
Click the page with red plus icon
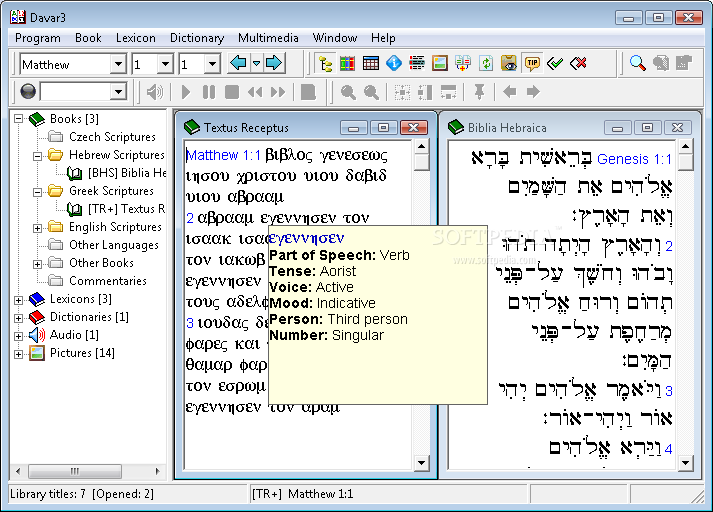[462, 64]
